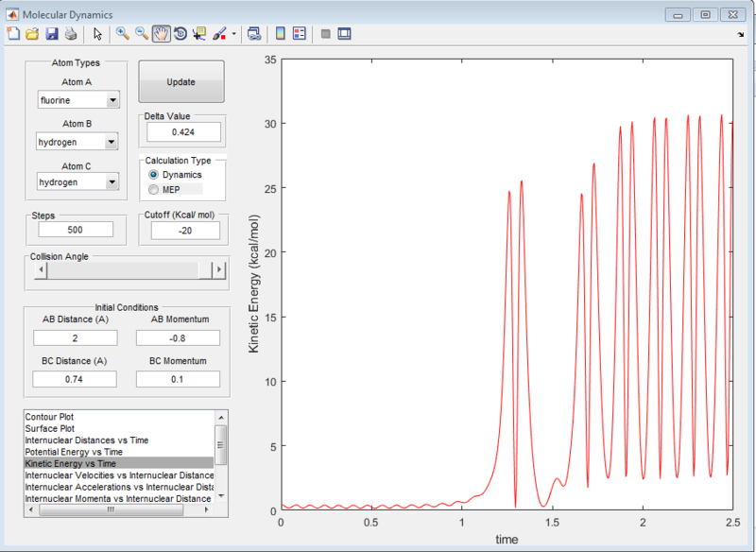This screenshot has width=756, height=552.
Task: Click plot list horizontal scroll left arrow
Action: click(31, 509)
